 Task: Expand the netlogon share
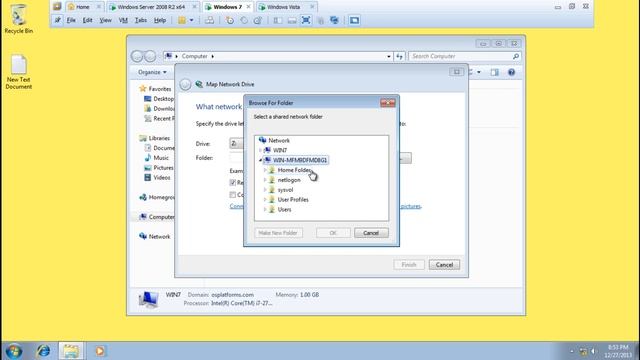click(x=265, y=180)
